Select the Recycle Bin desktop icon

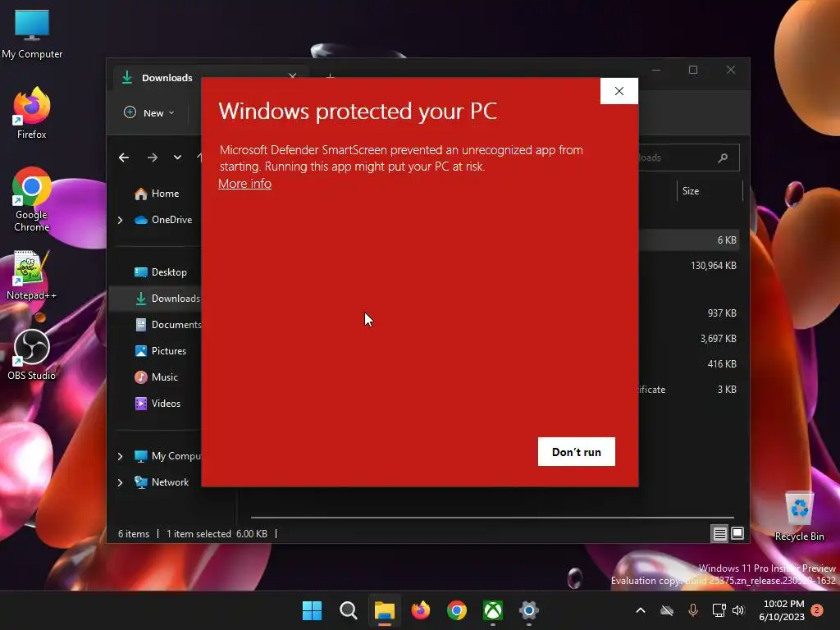[x=799, y=516]
